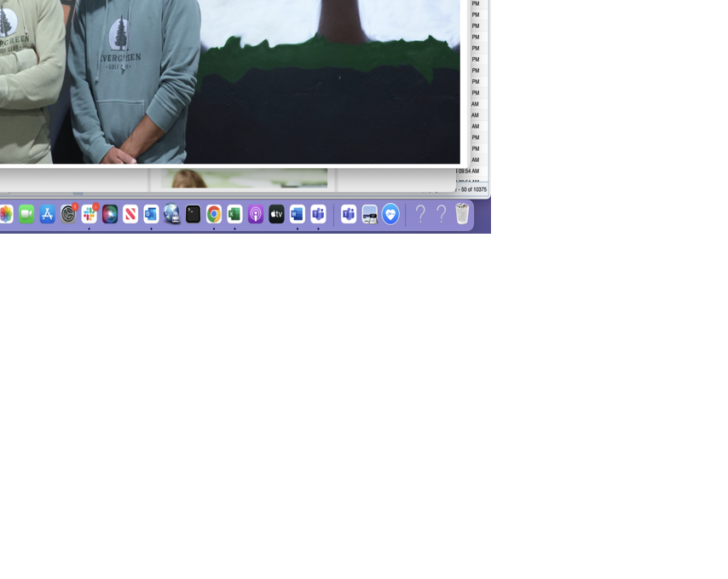Open the Trash in the Dock
The image size is (728, 579).
coord(462,214)
